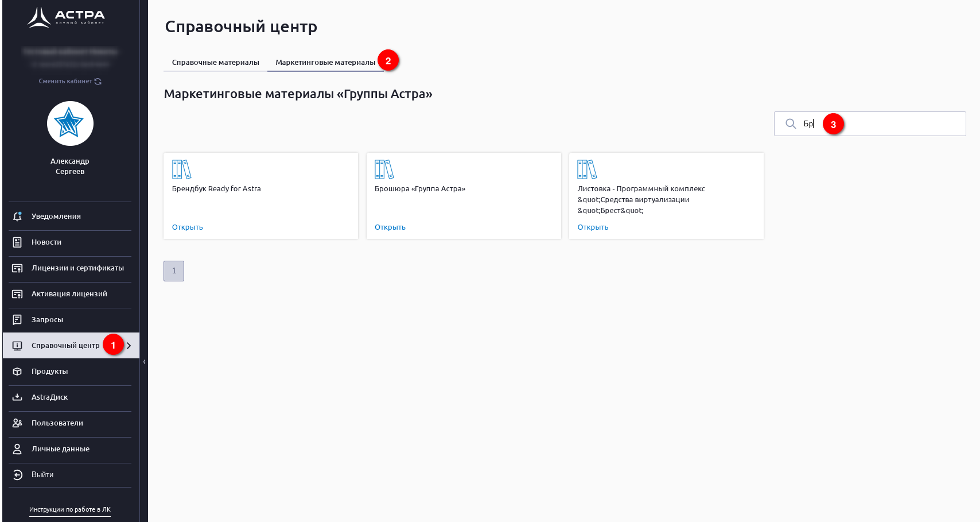Click the logout icon next to Выйти
The width and height of the screenshot is (980, 522).
point(17,475)
